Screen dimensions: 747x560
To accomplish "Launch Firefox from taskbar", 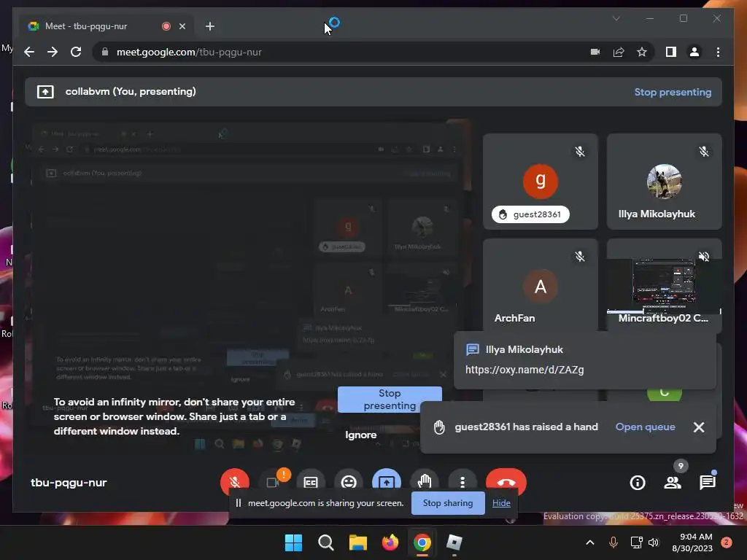I will (x=390, y=542).
